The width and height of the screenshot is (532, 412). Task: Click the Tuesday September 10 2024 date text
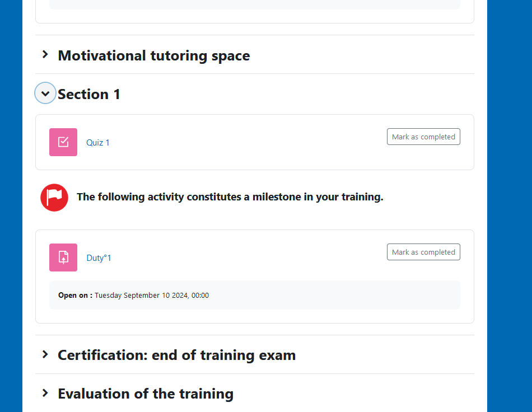click(151, 296)
